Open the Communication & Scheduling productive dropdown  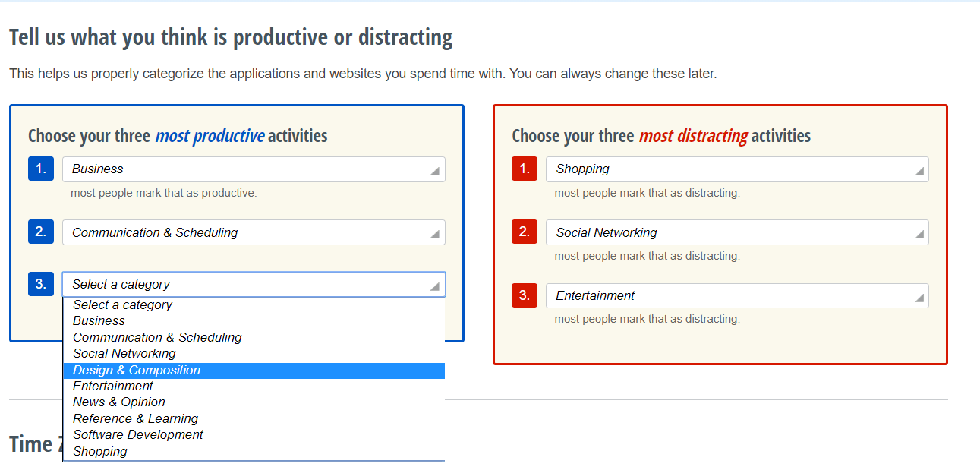(x=254, y=232)
